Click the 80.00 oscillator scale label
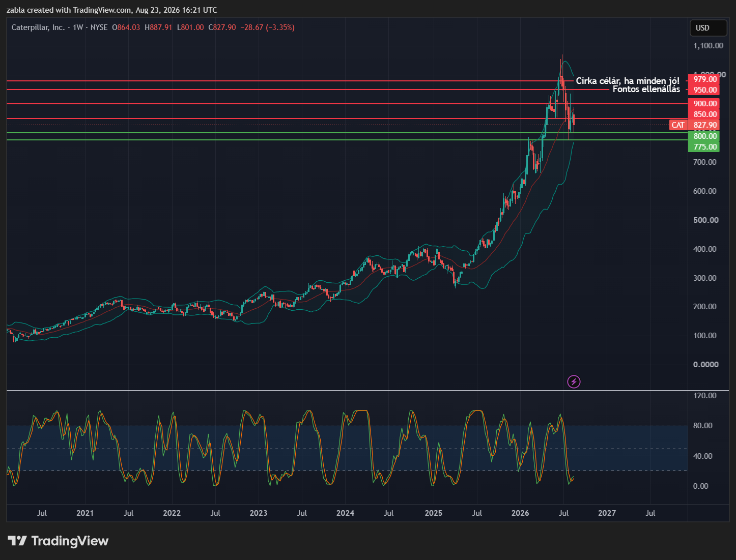 click(x=703, y=426)
